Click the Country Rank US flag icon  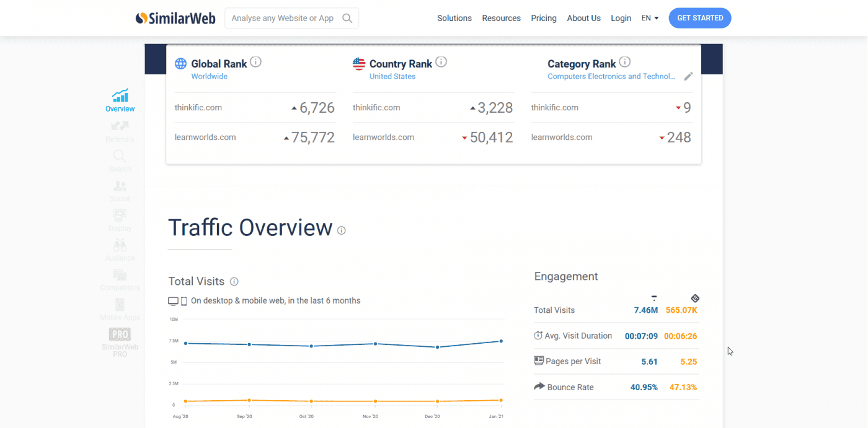tap(359, 63)
